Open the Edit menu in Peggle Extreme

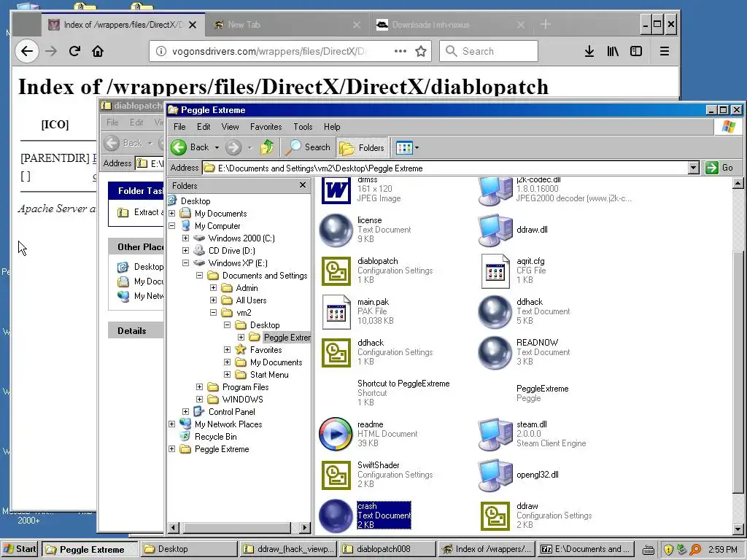coord(204,127)
